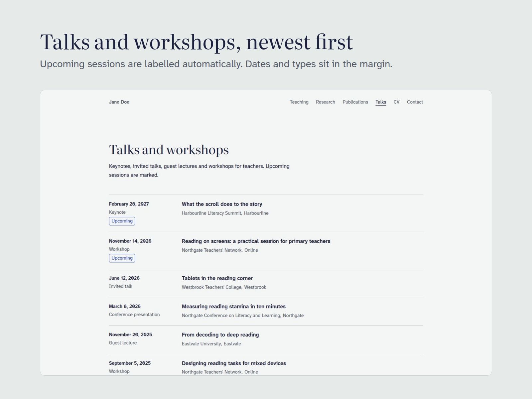Viewport: 532px width, 399px height.
Task: Click the November 20, 2025 date
Action: click(130, 334)
